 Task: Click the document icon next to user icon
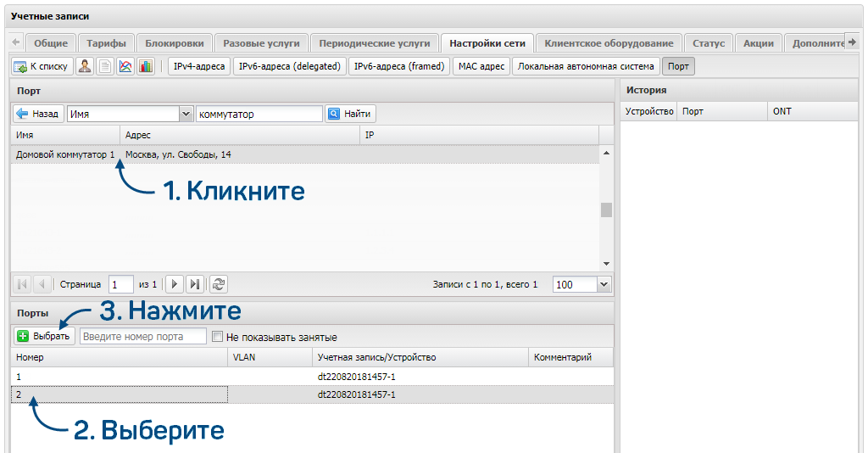(105, 66)
